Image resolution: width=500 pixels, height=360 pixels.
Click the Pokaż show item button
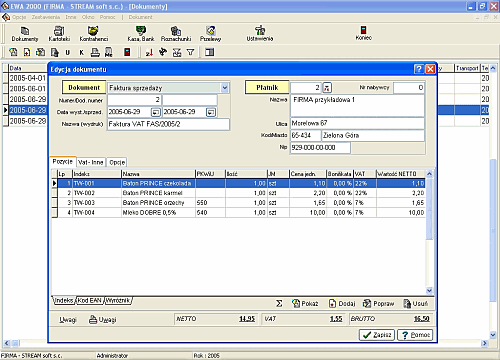point(305,303)
